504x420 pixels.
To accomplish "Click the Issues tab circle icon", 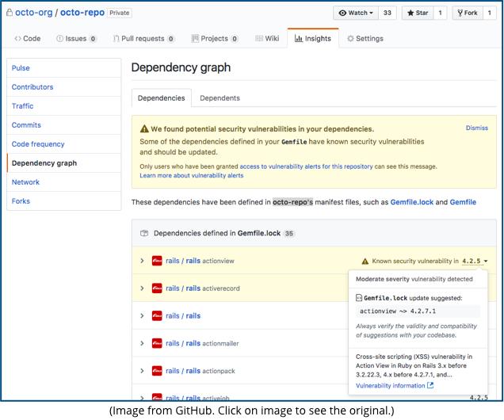I will [59, 39].
